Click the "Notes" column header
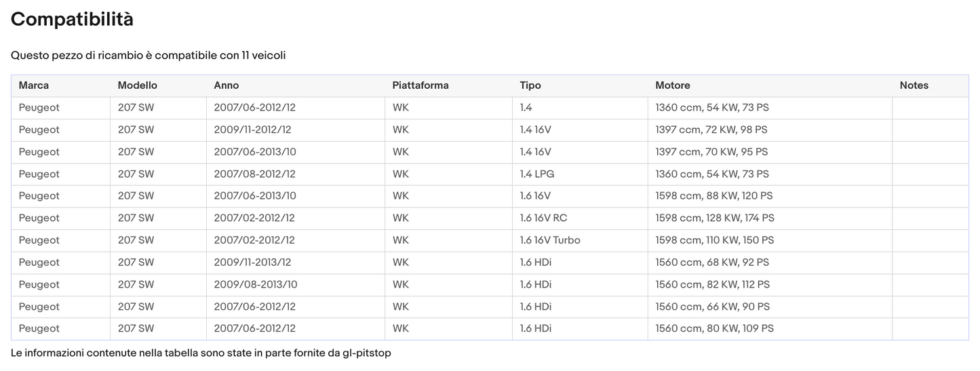 (x=914, y=85)
